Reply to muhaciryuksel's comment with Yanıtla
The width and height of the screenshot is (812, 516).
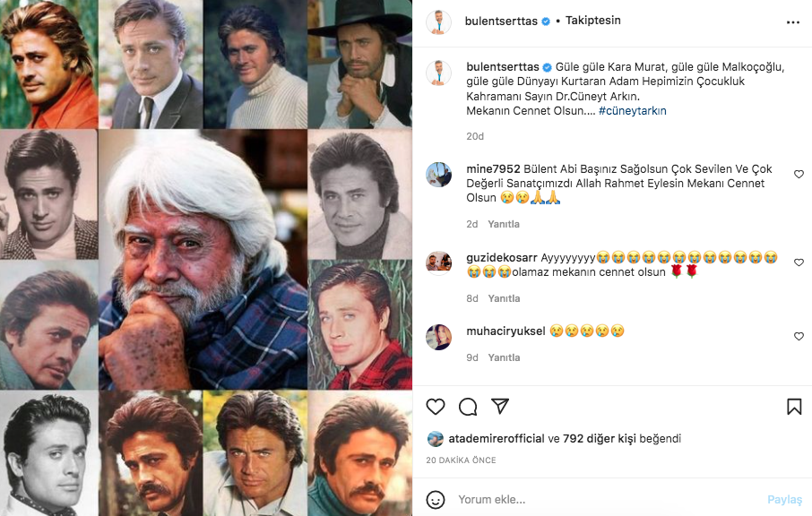point(504,357)
